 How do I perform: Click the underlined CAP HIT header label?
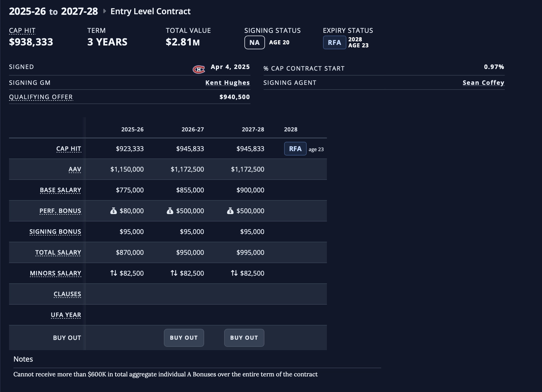point(22,31)
